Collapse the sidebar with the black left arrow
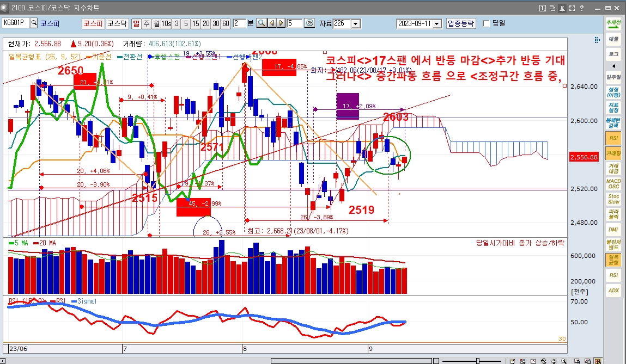The image size is (626, 364). click(613, 66)
